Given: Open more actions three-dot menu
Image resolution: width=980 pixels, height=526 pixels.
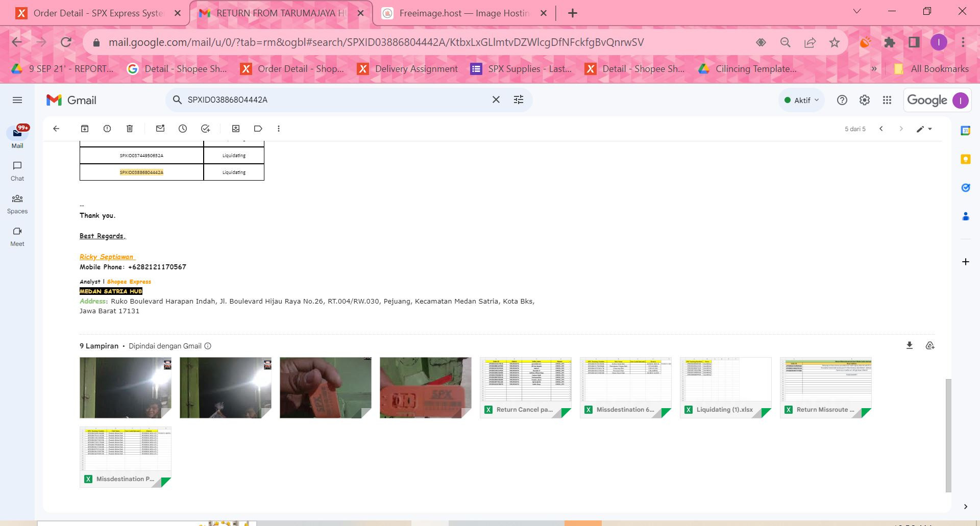Looking at the screenshot, I should tap(279, 129).
